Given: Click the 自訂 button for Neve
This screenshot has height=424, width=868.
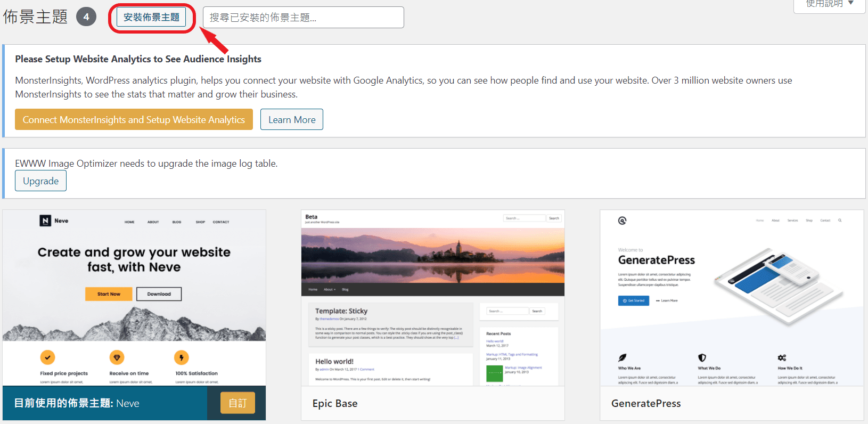Looking at the screenshot, I should [238, 403].
